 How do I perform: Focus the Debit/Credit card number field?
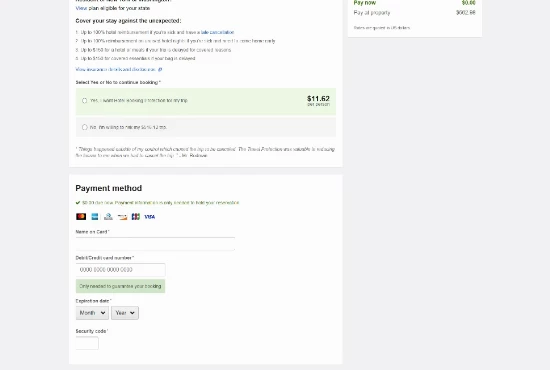pyautogui.click(x=120, y=270)
